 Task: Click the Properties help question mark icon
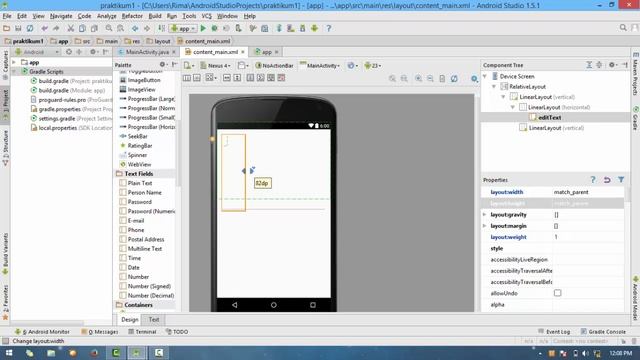593,180
